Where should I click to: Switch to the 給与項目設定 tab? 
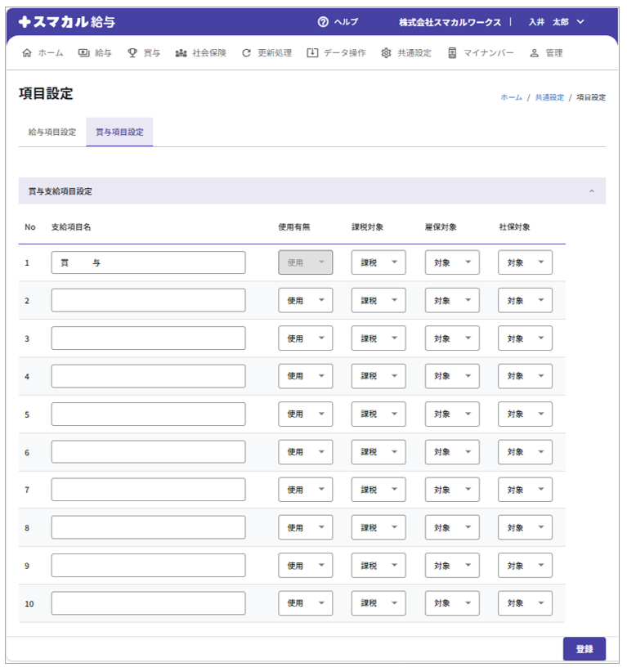(52, 132)
